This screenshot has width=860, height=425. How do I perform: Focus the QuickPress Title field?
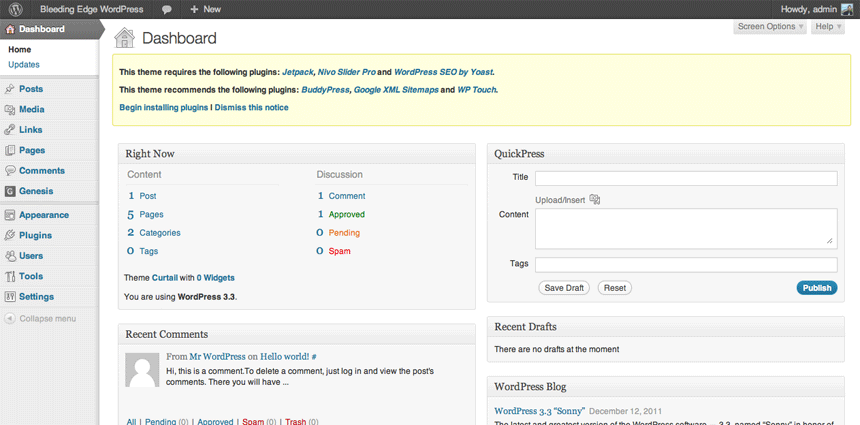(686, 178)
